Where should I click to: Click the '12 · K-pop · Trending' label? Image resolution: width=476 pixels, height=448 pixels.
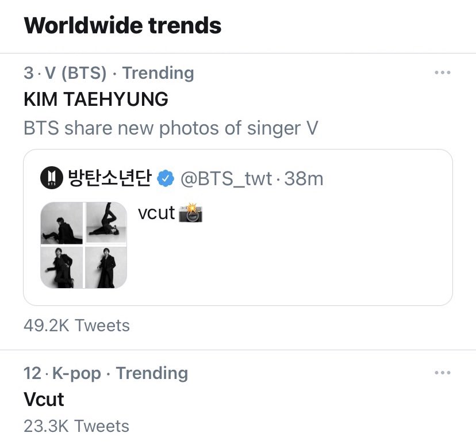(x=106, y=373)
